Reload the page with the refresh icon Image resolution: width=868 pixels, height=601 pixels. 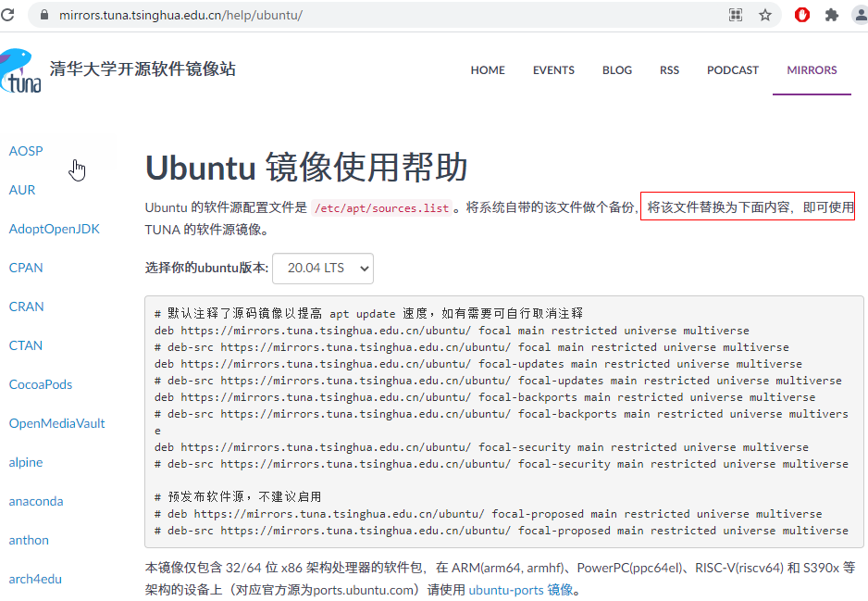7,15
